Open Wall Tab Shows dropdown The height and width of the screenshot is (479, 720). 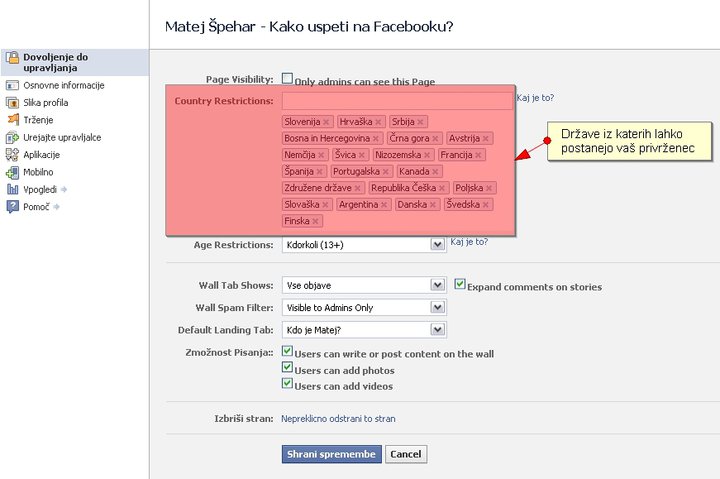[364, 285]
